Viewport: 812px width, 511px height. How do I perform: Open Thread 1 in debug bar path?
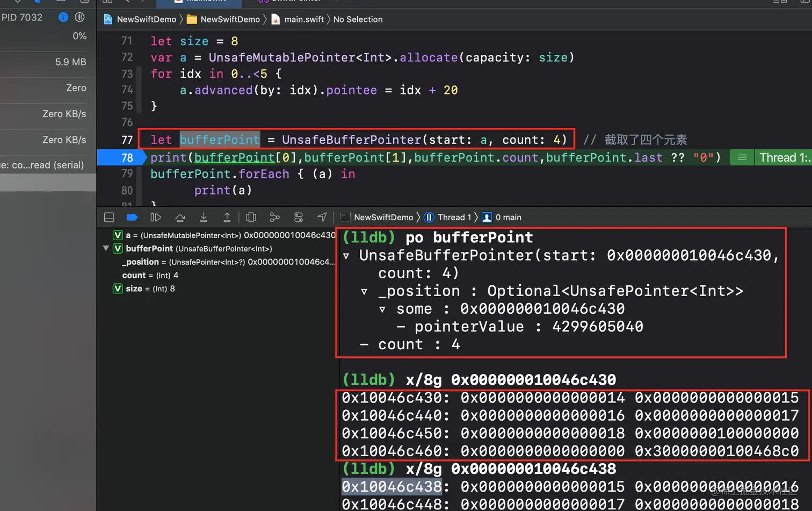point(448,218)
